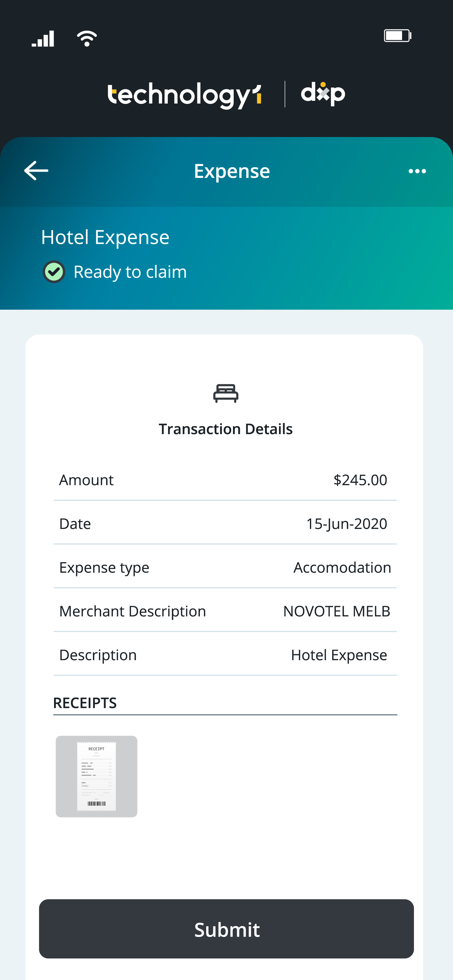Tap the green Ready to claim checkmark
Viewport: 453px width, 980px height.
54,272
